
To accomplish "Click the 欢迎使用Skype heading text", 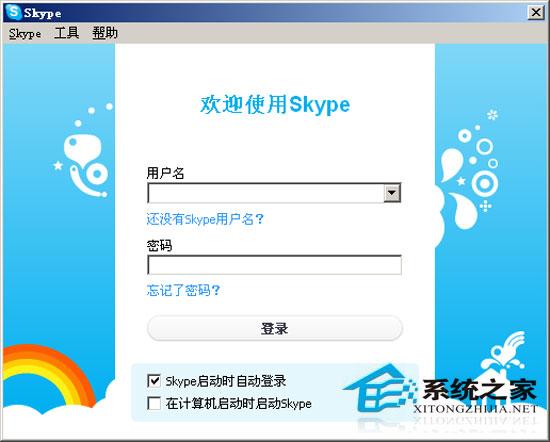I will click(x=275, y=105).
